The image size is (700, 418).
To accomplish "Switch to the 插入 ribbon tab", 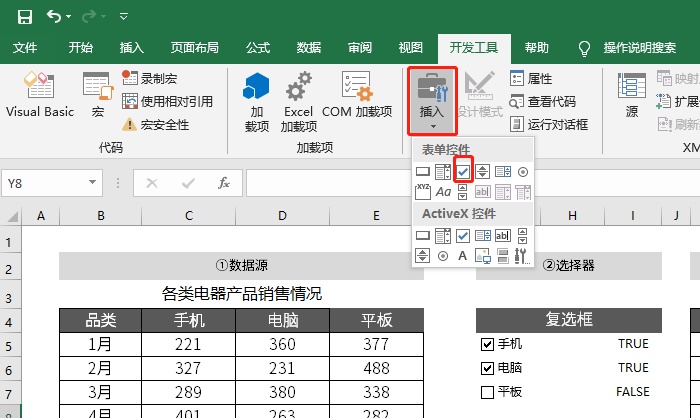I will pos(132,47).
